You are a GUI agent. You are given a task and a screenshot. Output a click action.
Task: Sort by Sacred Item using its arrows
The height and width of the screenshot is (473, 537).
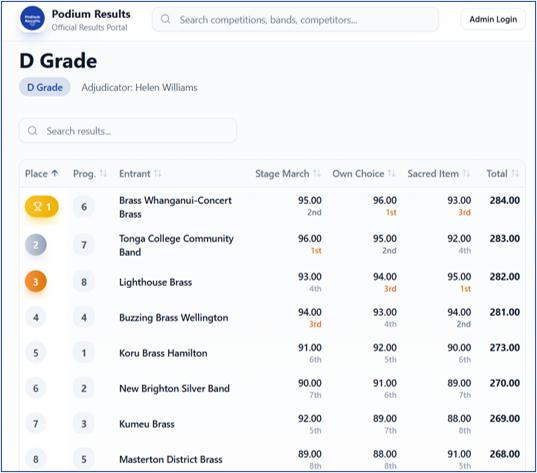click(466, 174)
